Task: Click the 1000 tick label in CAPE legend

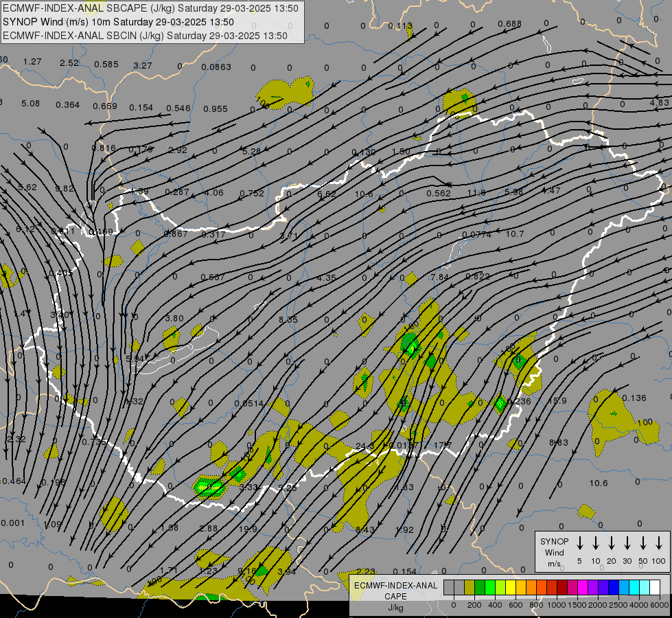Action: click(557, 605)
